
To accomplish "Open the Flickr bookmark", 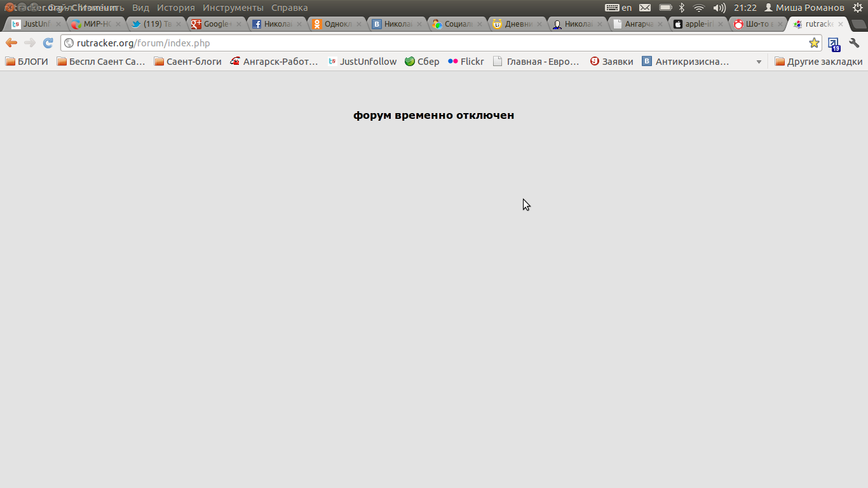I will pos(466,62).
